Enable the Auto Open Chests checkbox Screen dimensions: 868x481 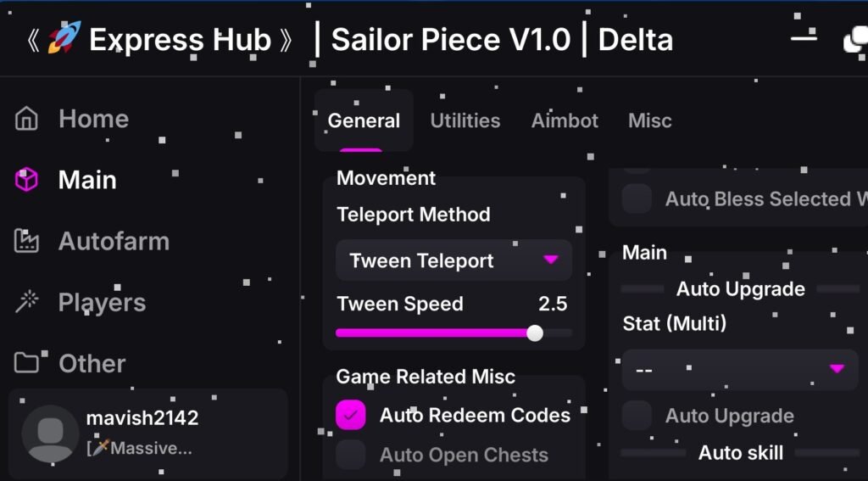pos(351,455)
